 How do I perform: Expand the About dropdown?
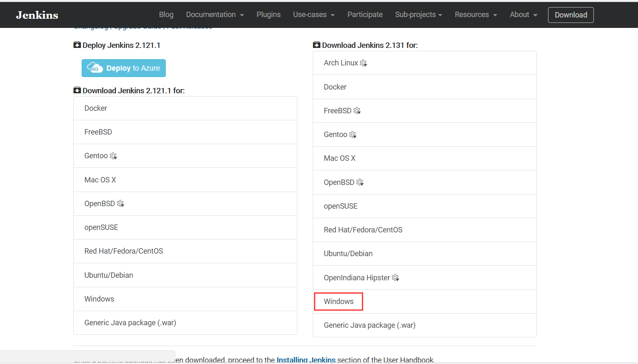[523, 15]
